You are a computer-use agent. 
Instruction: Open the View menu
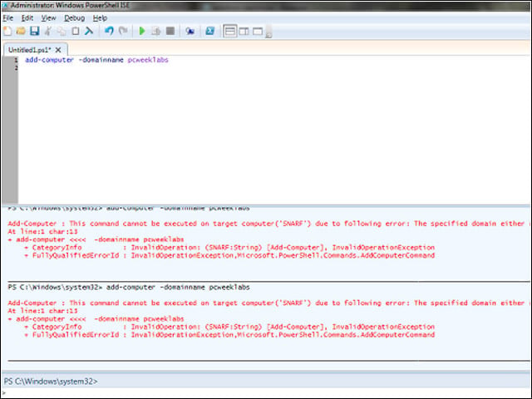point(48,18)
